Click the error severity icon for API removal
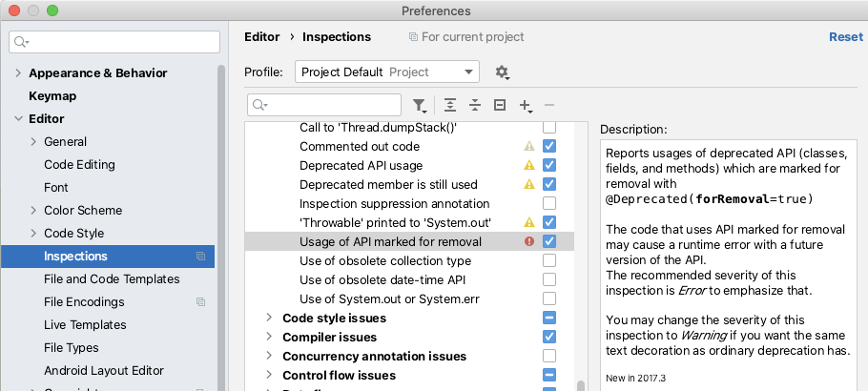Screen dimensions: 868x391 coord(529,242)
